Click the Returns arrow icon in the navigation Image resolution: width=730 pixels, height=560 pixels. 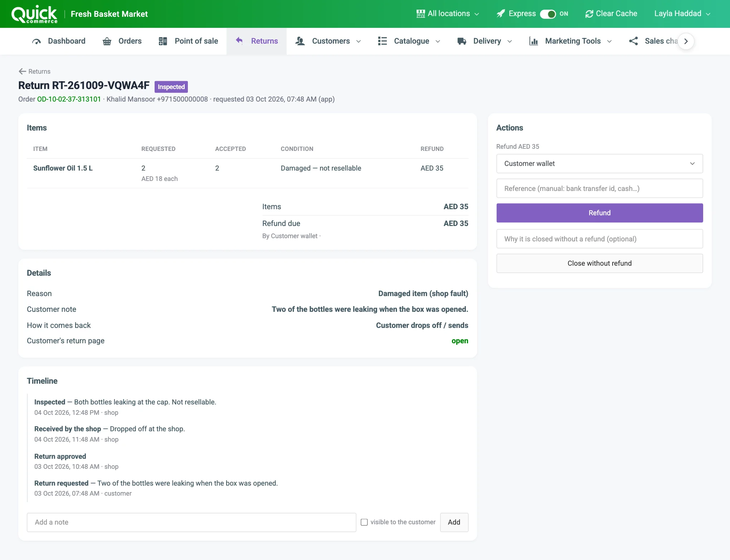coord(239,41)
